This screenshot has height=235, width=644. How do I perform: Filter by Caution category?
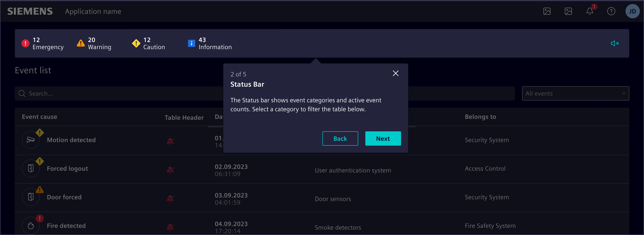point(148,44)
